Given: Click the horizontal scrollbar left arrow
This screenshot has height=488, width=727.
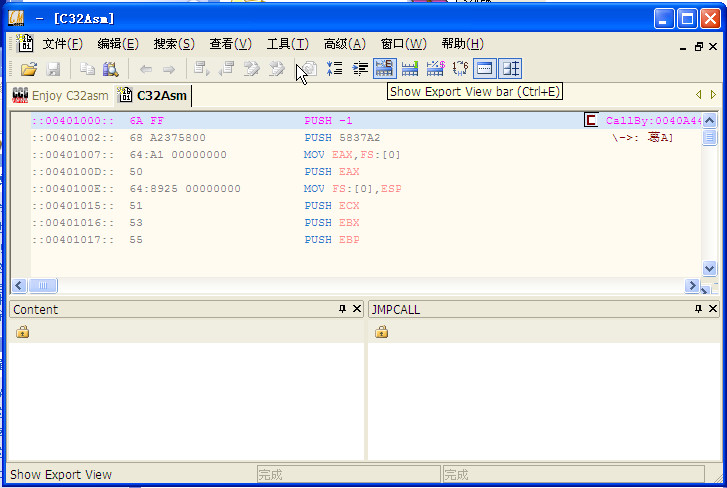Looking at the screenshot, I should pyautogui.click(x=19, y=285).
